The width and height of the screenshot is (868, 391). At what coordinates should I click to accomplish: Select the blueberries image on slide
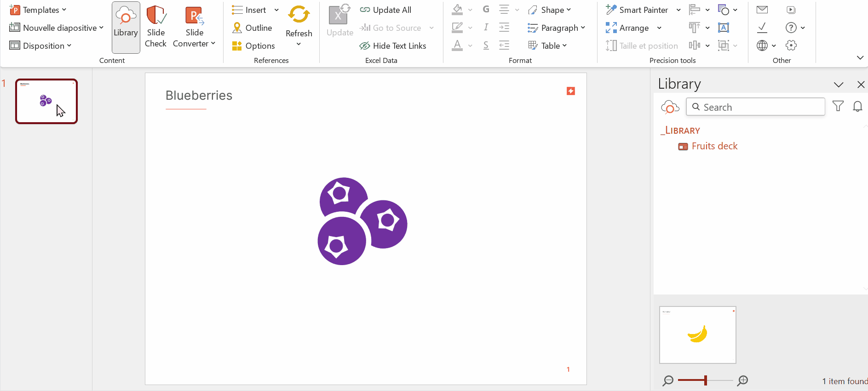click(x=362, y=221)
